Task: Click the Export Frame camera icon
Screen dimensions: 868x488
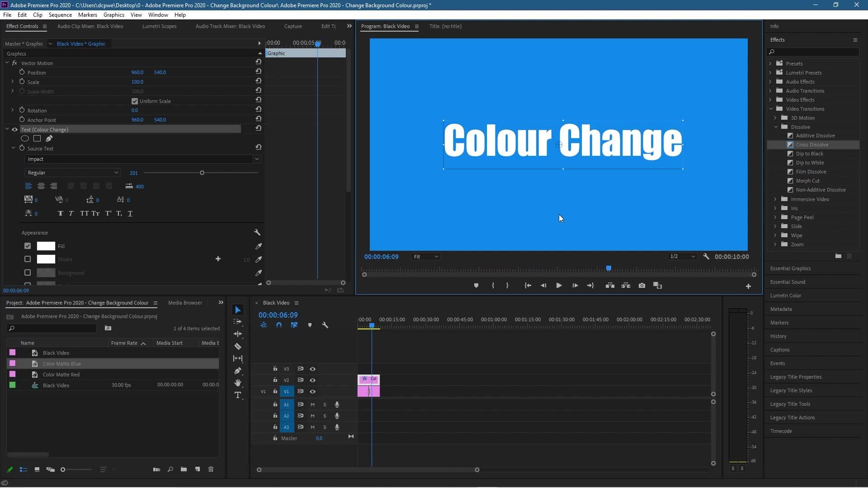Action: pyautogui.click(x=642, y=286)
